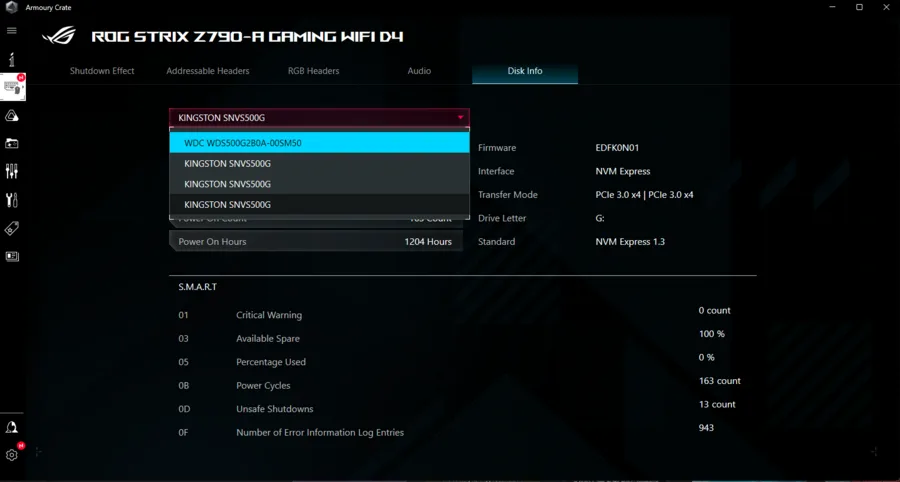Screen dimensions: 900x482
Task: Click S.M.A.R.T ID 0F
Action: [183, 433]
